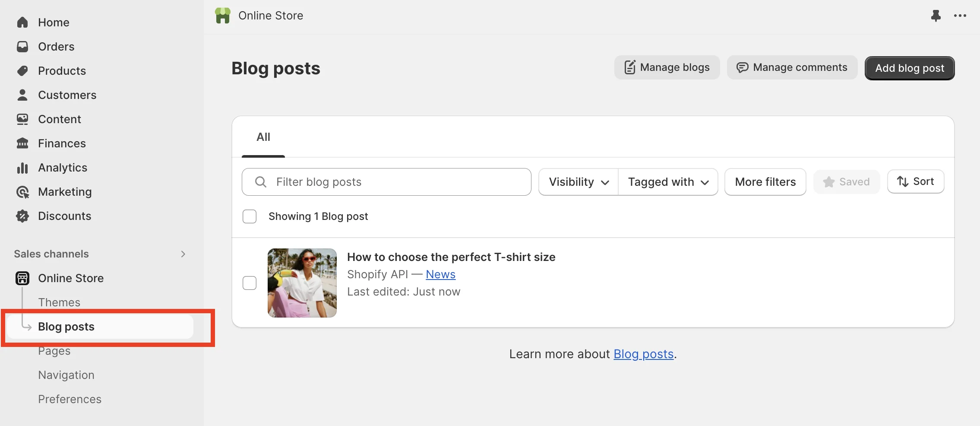Open Navigation under Online Store
The image size is (980, 426).
[x=66, y=375]
